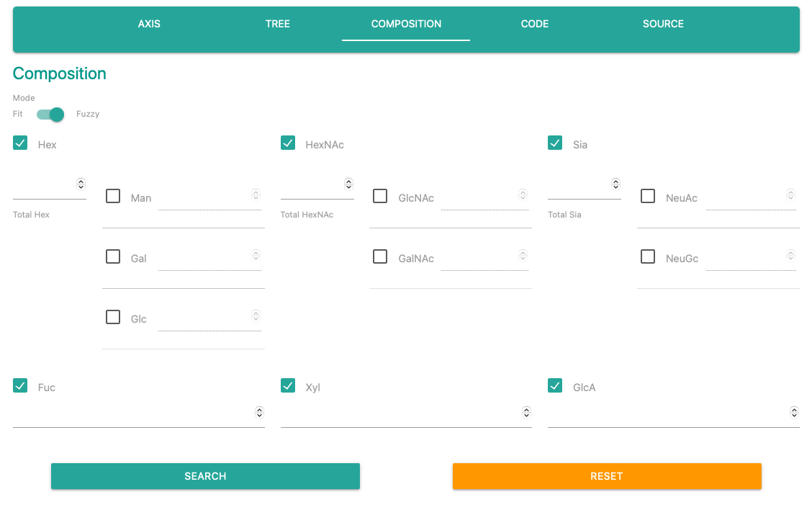Viewport: 812px width, 510px height.
Task: Click the GlcA count spinner arrows
Action: coord(794,413)
